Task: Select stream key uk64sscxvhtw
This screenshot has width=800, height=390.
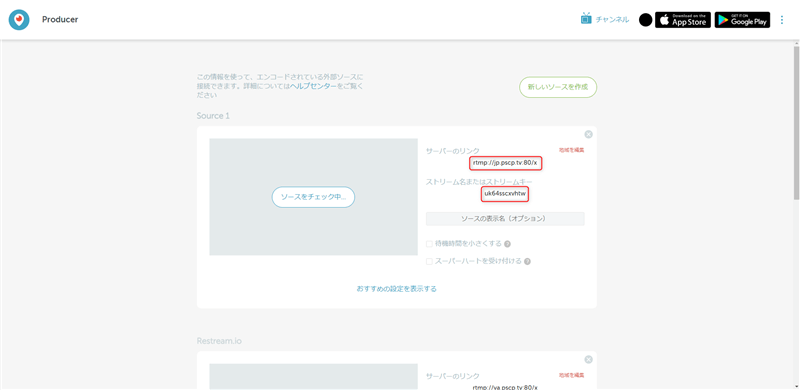Action: (x=505, y=194)
